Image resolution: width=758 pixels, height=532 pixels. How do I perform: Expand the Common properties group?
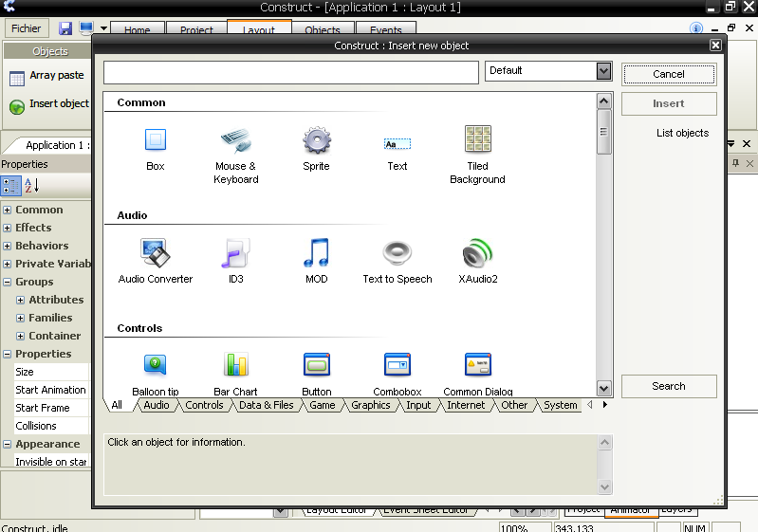pyautogui.click(x=7, y=211)
